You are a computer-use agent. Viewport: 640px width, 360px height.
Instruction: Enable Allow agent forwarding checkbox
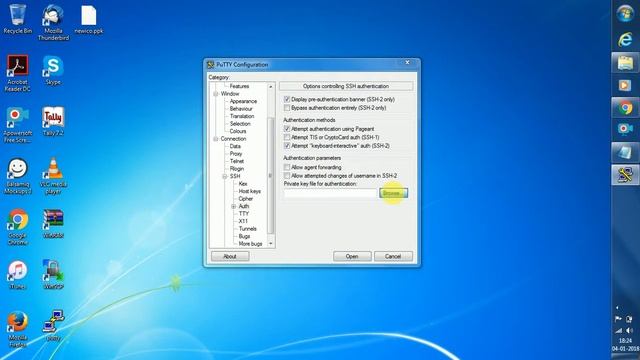(x=287, y=167)
